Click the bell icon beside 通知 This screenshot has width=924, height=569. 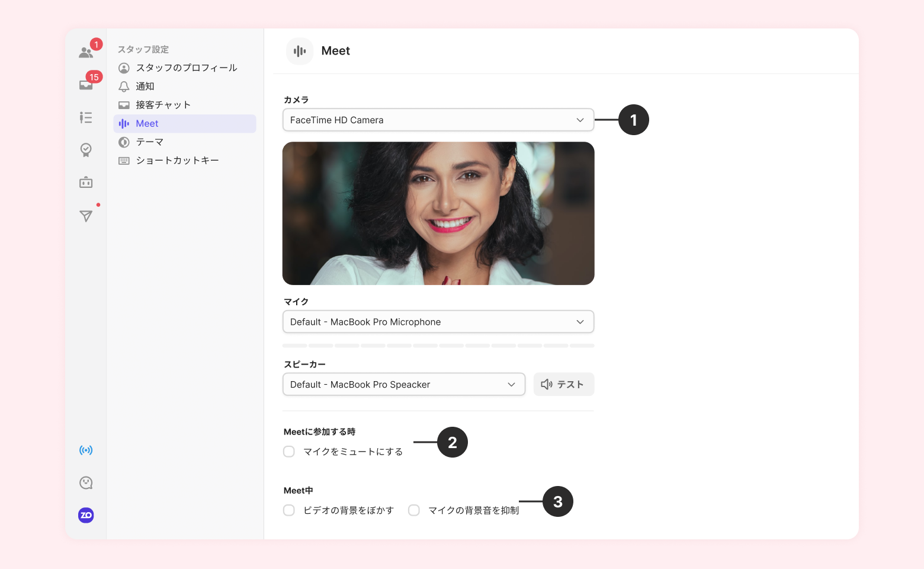click(x=124, y=87)
